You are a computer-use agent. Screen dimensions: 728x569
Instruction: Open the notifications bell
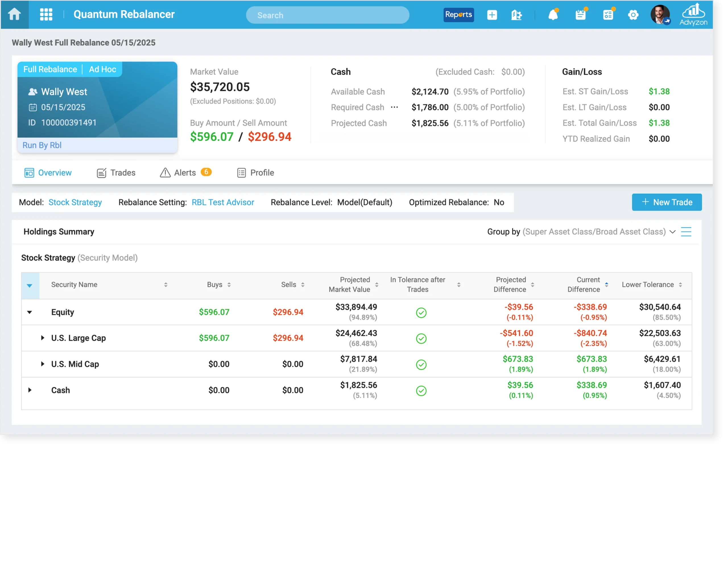point(553,14)
